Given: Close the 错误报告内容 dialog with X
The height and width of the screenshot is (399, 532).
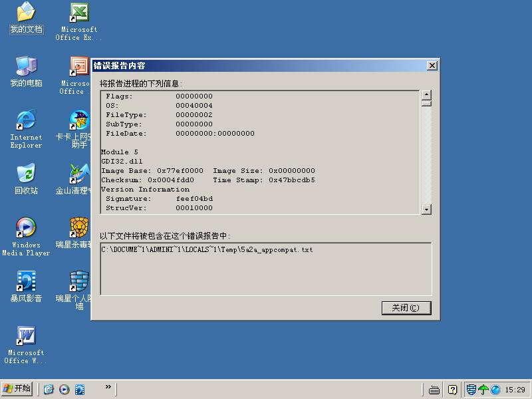Looking at the screenshot, I should coord(432,66).
